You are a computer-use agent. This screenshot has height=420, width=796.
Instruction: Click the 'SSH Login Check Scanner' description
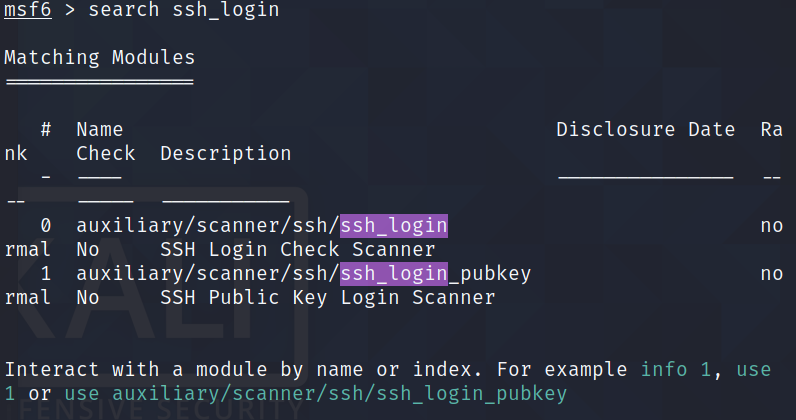(x=297, y=250)
